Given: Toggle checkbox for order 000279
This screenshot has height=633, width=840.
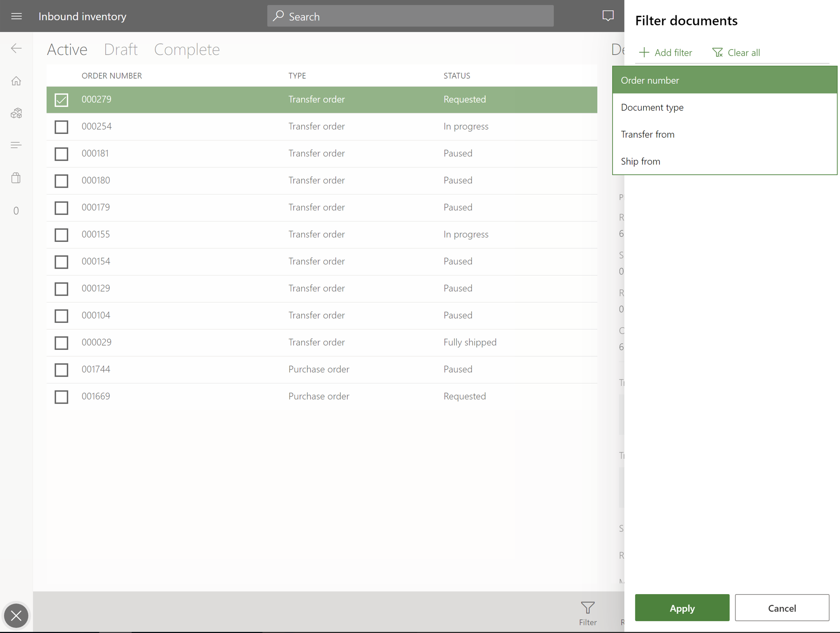Looking at the screenshot, I should 61,100.
